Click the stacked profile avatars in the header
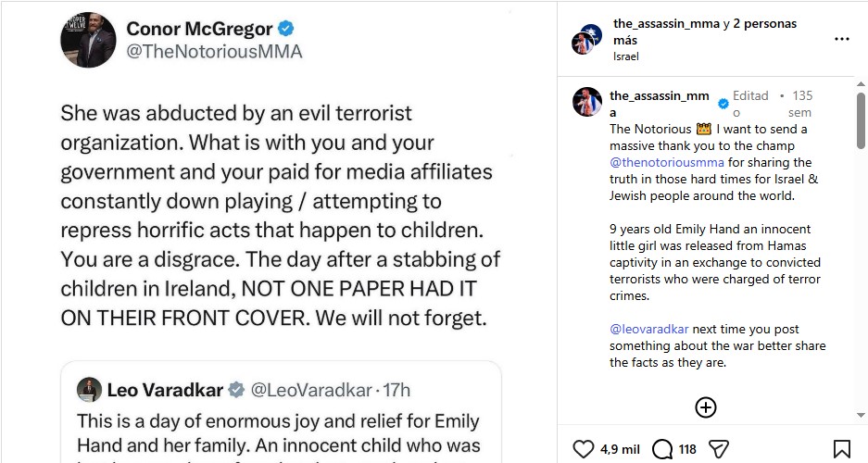The width and height of the screenshot is (868, 463). click(586, 39)
